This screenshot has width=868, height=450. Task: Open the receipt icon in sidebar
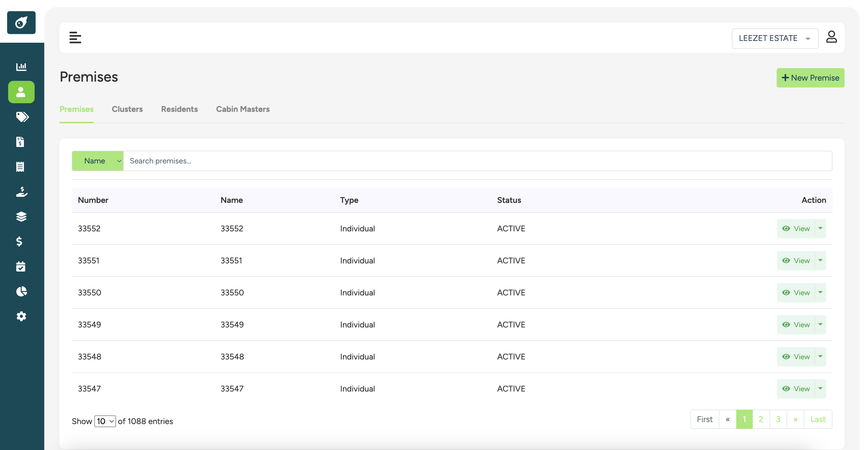tap(20, 167)
